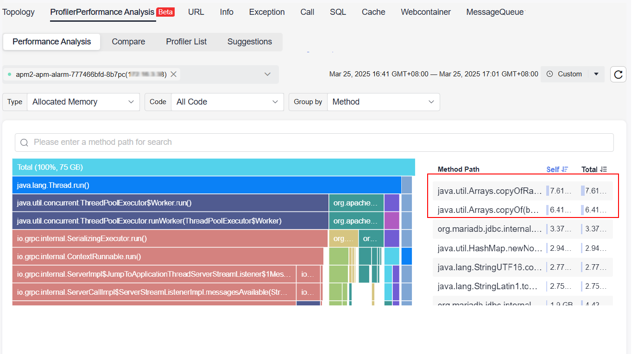Switch to the Topology tab

point(19,12)
